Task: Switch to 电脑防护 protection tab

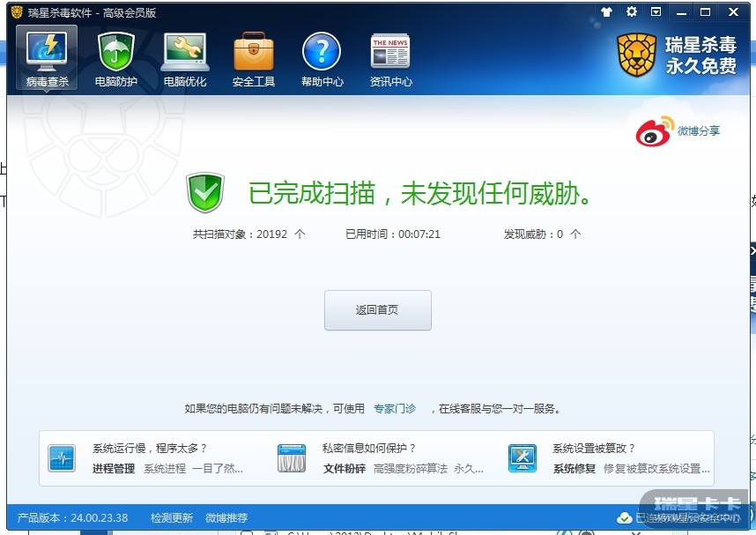Action: tap(115, 59)
